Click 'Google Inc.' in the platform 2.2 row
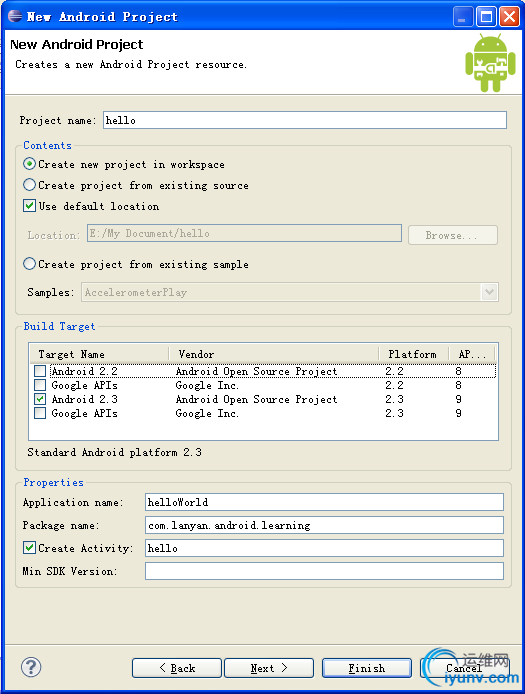 (207, 385)
